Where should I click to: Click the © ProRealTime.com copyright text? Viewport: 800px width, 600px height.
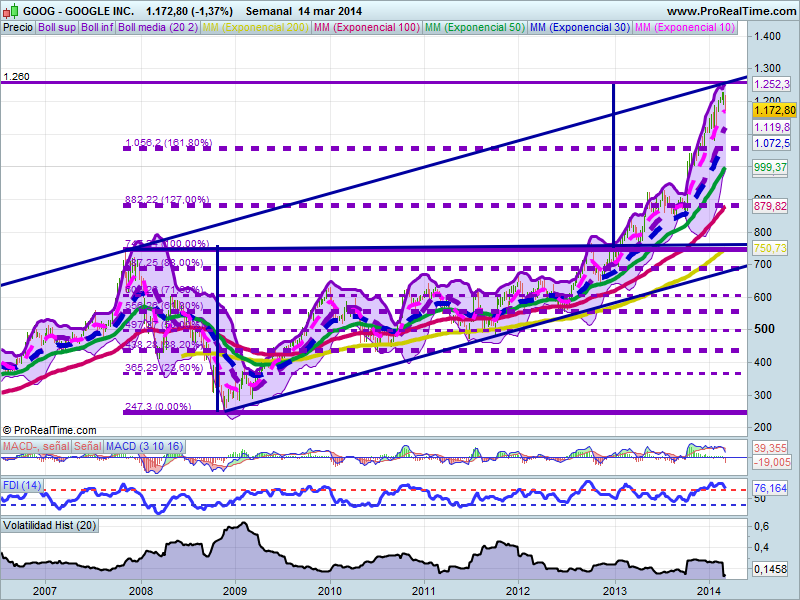(49, 431)
